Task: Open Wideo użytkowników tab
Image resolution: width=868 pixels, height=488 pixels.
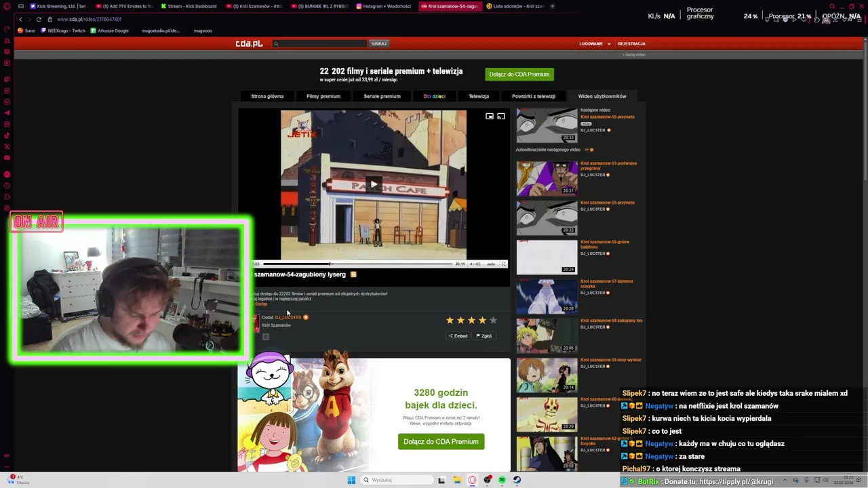Action: [602, 96]
